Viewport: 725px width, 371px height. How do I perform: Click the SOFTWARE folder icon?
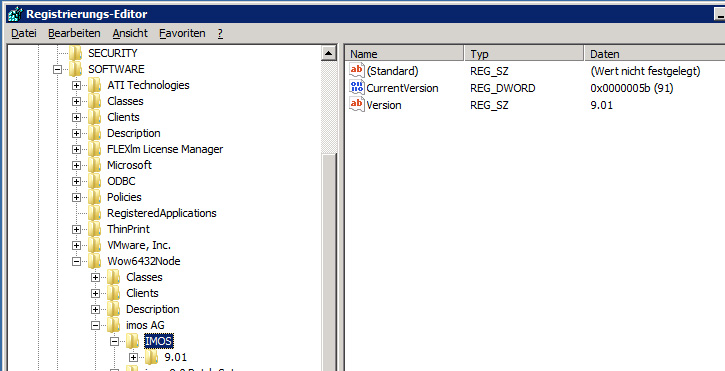point(75,69)
